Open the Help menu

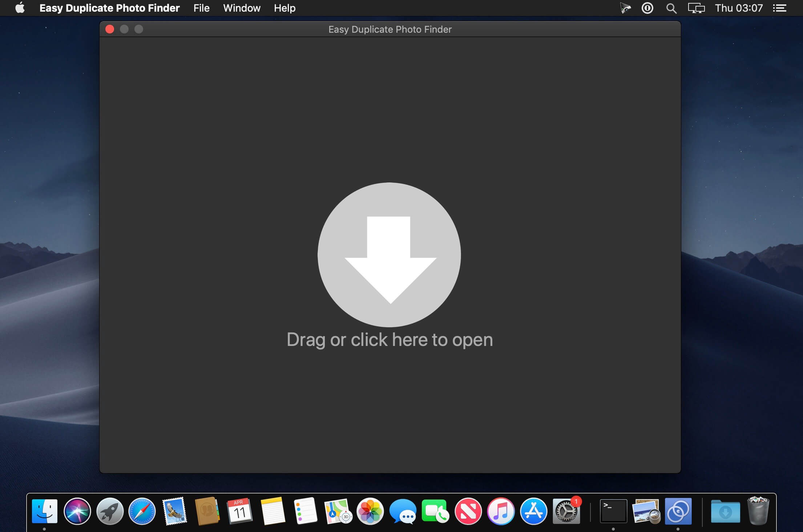(x=285, y=8)
